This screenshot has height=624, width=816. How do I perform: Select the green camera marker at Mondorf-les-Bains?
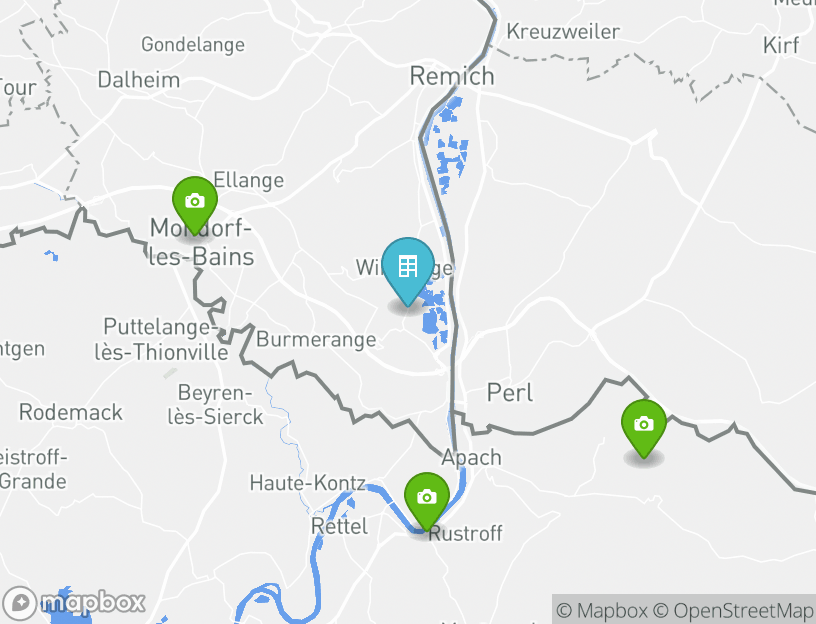click(195, 205)
